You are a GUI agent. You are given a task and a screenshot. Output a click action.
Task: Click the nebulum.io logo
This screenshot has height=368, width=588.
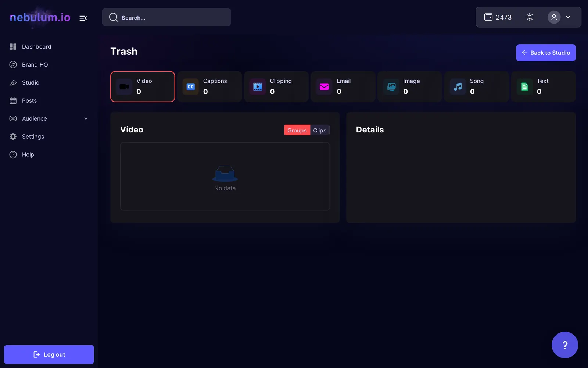tap(40, 17)
